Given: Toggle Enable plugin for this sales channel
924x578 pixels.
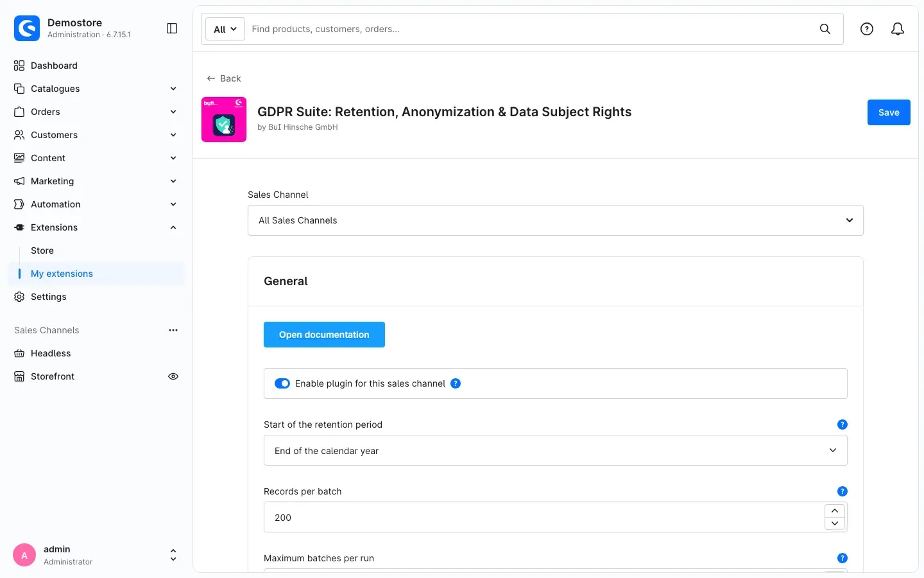Looking at the screenshot, I should click(282, 383).
